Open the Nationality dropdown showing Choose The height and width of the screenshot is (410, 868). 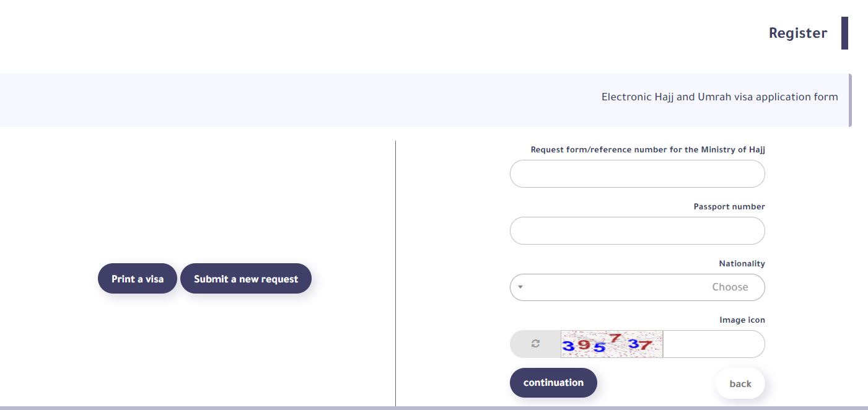[x=637, y=287]
